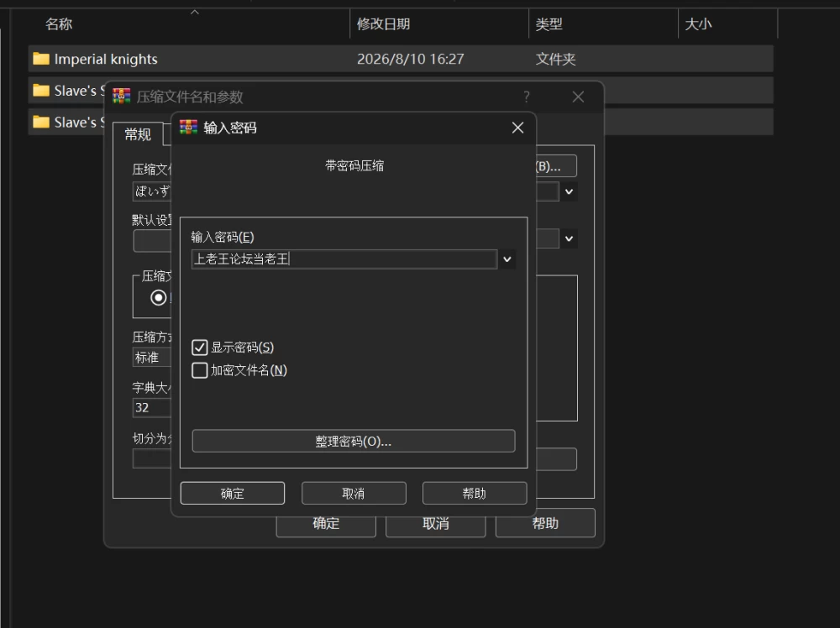Image resolution: width=840 pixels, height=628 pixels.
Task: Sort files by 修改日期 column
Action: click(384, 24)
